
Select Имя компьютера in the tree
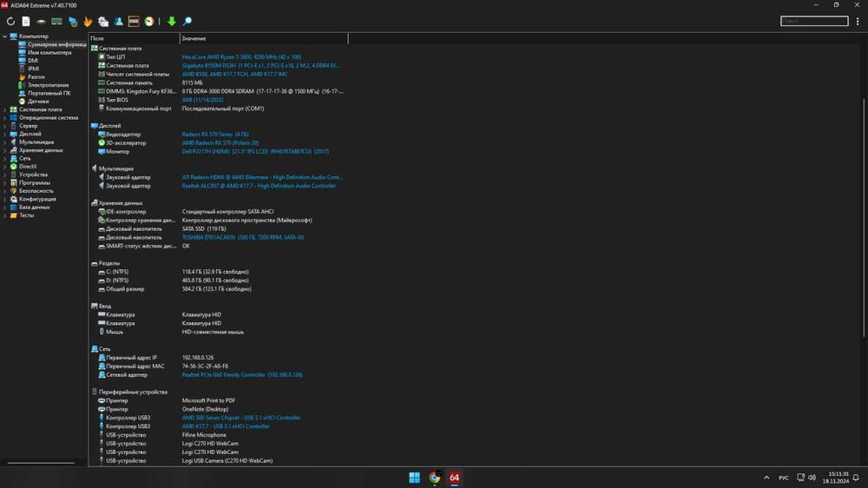click(x=49, y=53)
